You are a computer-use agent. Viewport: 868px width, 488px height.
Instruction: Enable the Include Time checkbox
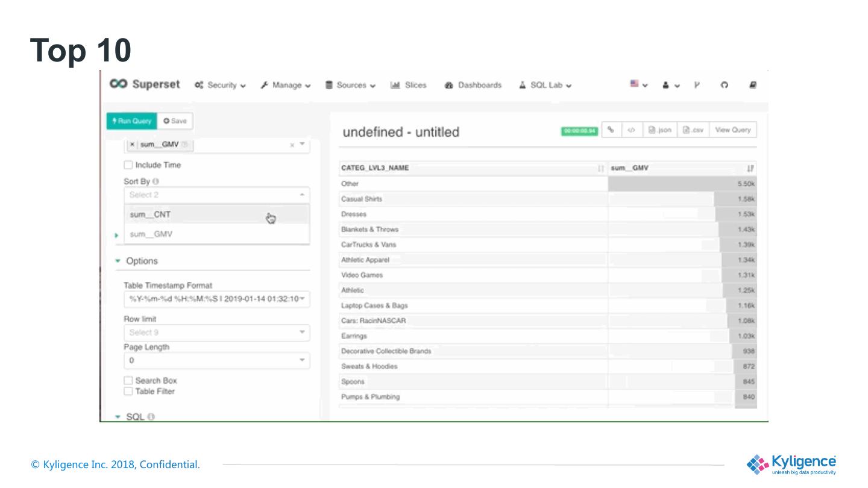pos(128,165)
